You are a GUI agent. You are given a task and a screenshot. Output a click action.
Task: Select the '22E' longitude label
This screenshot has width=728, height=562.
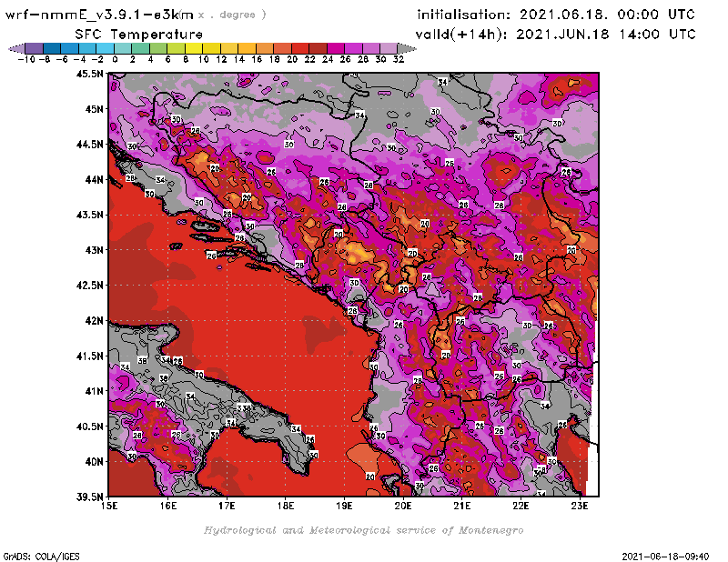click(x=521, y=506)
